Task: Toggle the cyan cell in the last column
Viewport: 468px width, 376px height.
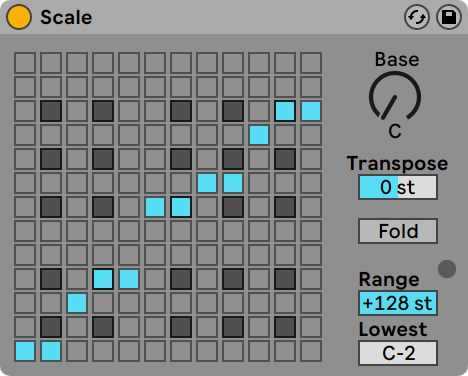Action: (311, 111)
